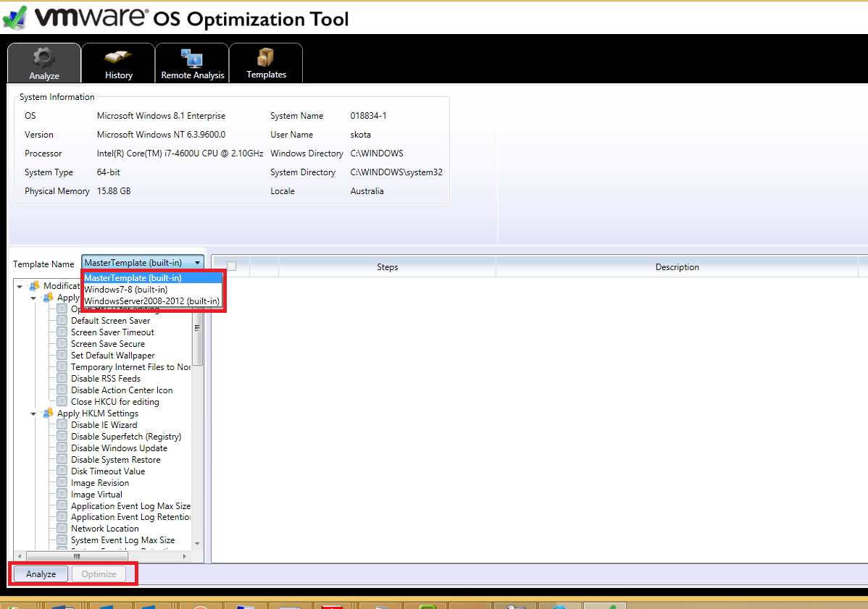Click the Locale value Australia

pyautogui.click(x=367, y=191)
